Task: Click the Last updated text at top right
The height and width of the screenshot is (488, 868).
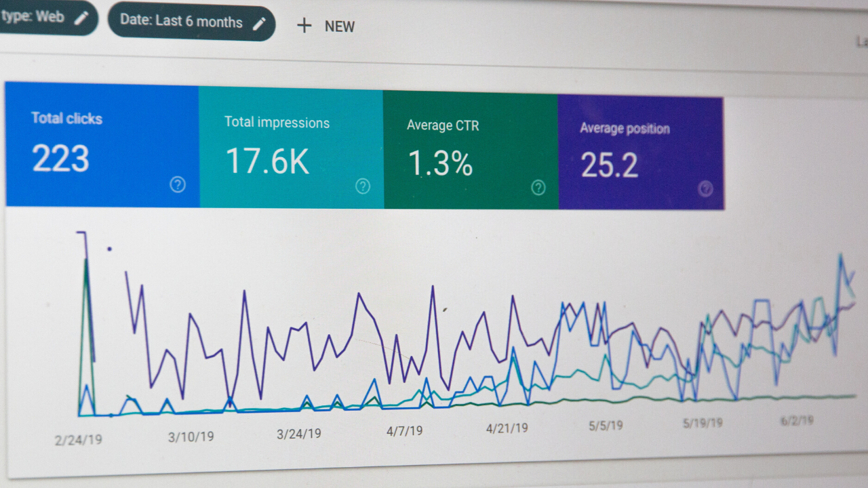Action: (x=861, y=42)
